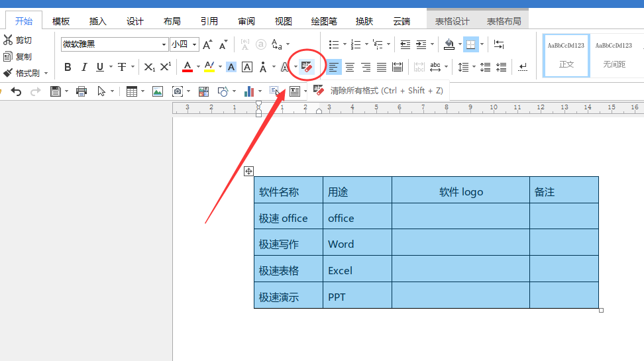Open the font name box 微软雅黑

pos(114,44)
